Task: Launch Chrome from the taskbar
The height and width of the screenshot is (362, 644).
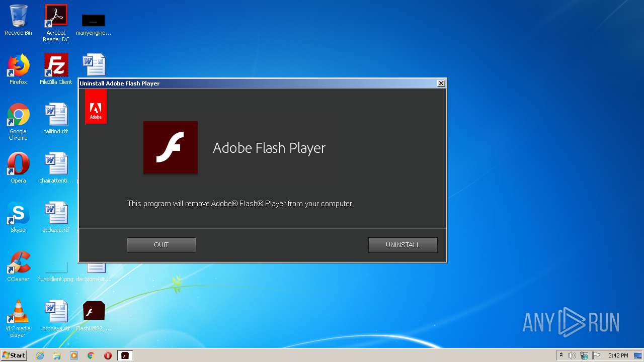Action: 91,355
